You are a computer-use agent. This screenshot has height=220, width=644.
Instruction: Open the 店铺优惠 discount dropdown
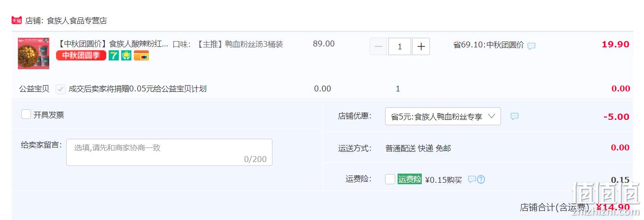[443, 117]
